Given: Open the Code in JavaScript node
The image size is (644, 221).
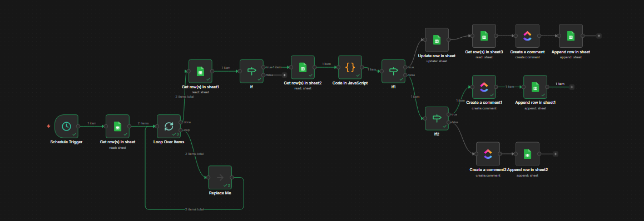Looking at the screenshot, I should point(350,67).
